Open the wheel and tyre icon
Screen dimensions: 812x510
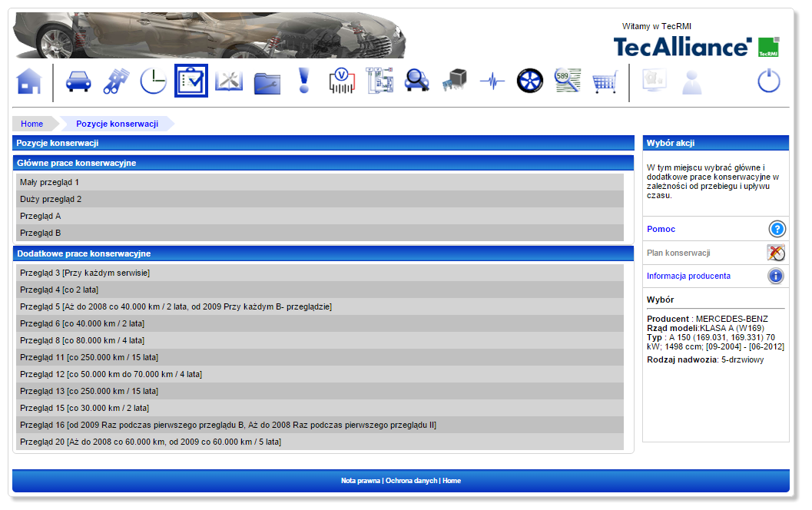click(x=529, y=81)
